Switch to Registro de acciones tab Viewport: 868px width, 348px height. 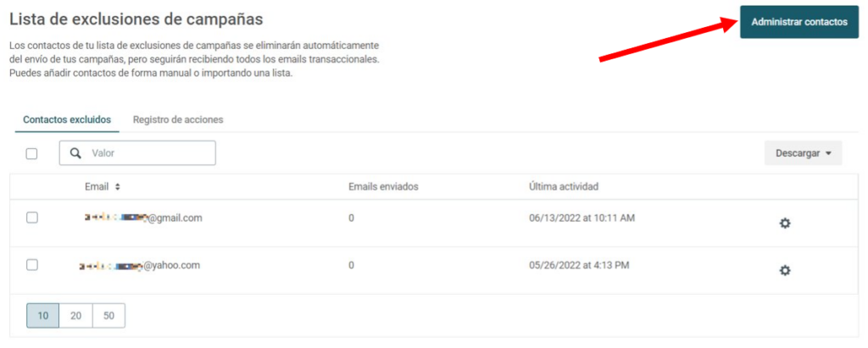point(178,119)
